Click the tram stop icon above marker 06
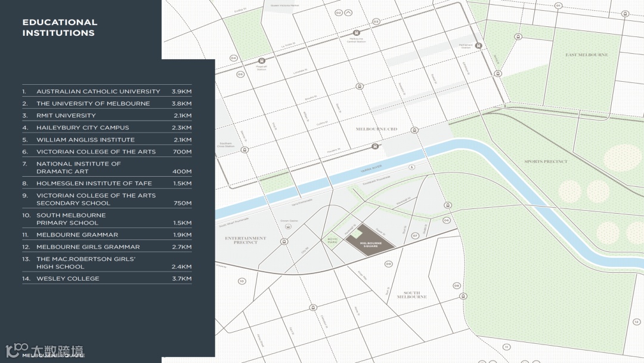The height and width of the screenshot is (363, 644). pyautogui.click(x=448, y=205)
